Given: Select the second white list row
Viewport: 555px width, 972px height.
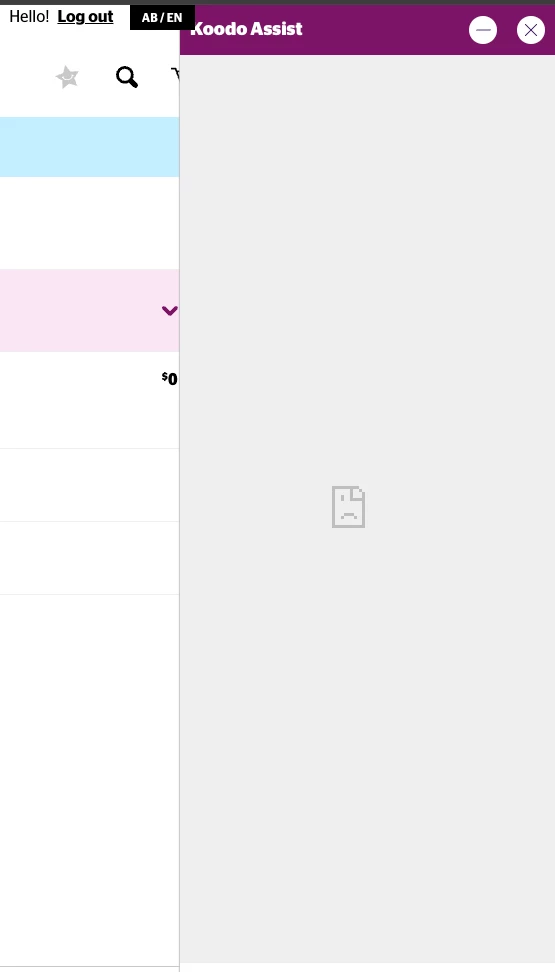Looking at the screenshot, I should pyautogui.click(x=89, y=485).
